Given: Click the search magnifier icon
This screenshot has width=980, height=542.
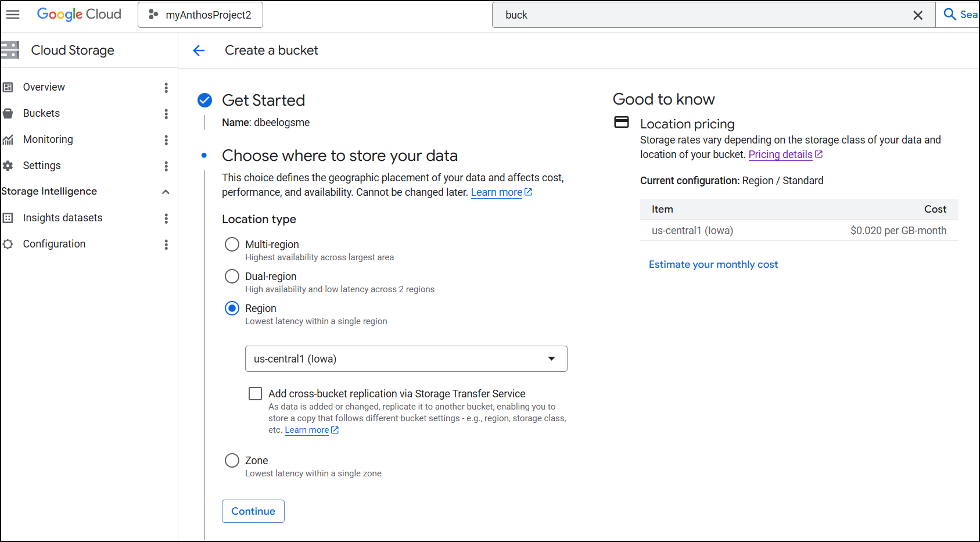Looking at the screenshot, I should point(950,15).
